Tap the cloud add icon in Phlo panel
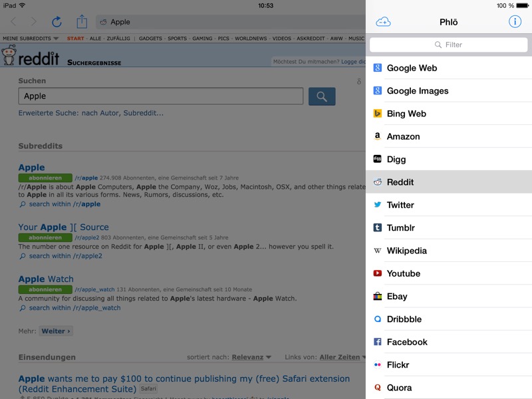Screen dimensions: 532x399 tap(383, 22)
